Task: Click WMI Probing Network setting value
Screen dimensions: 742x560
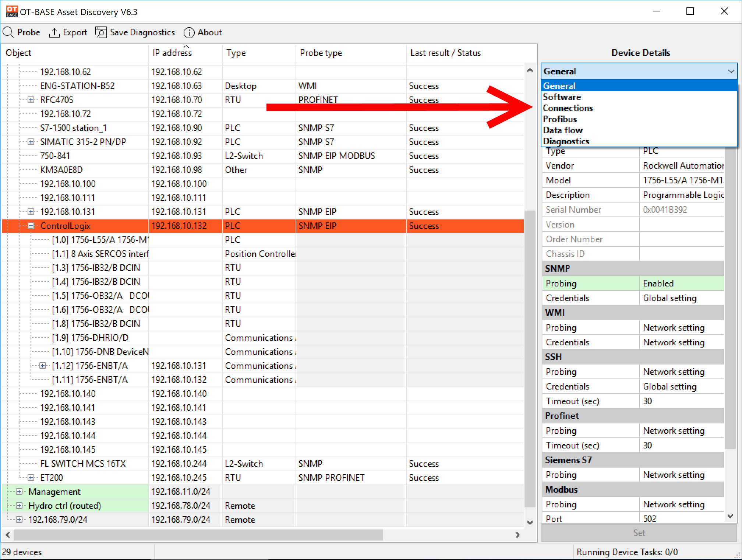Action: tap(682, 327)
